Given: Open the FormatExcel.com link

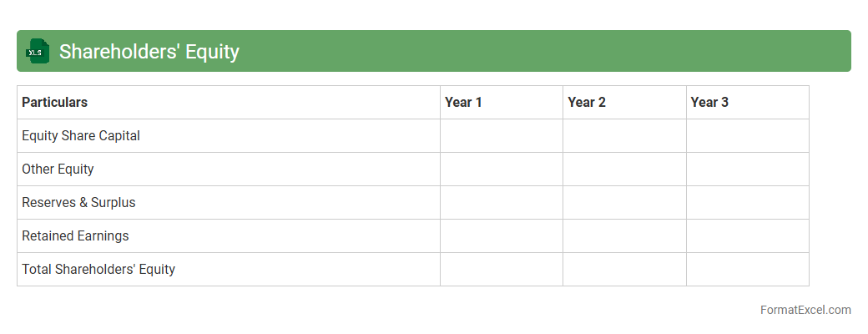Looking at the screenshot, I should coord(805,310).
